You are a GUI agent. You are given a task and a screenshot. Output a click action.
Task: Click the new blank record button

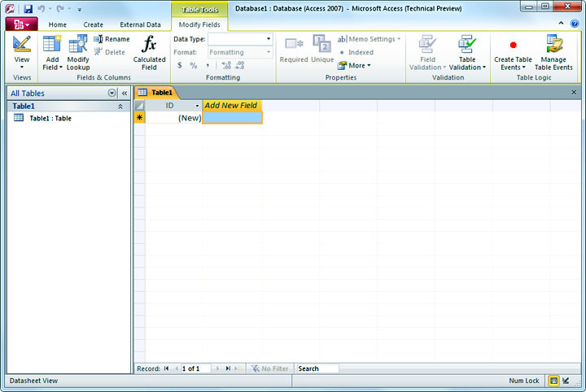(238, 368)
